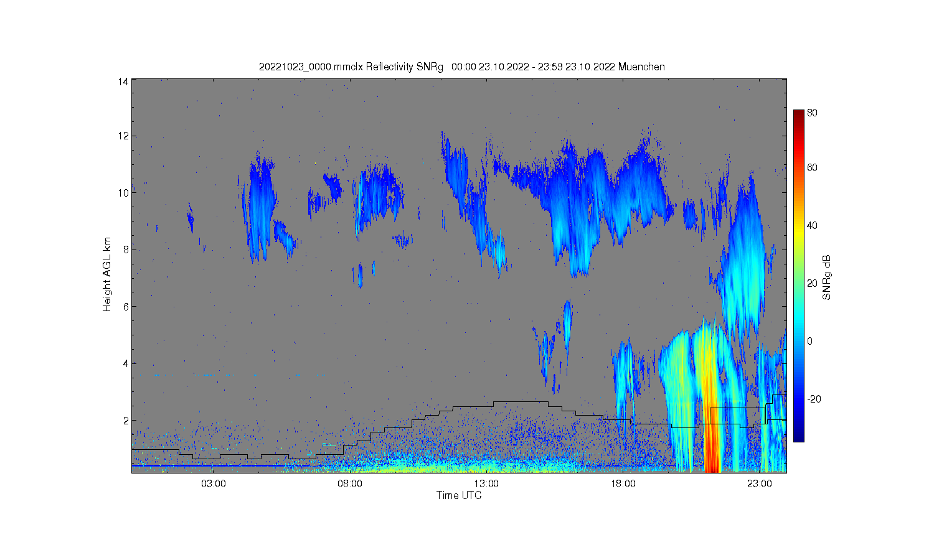Click the 08:00 time tick label

click(350, 483)
